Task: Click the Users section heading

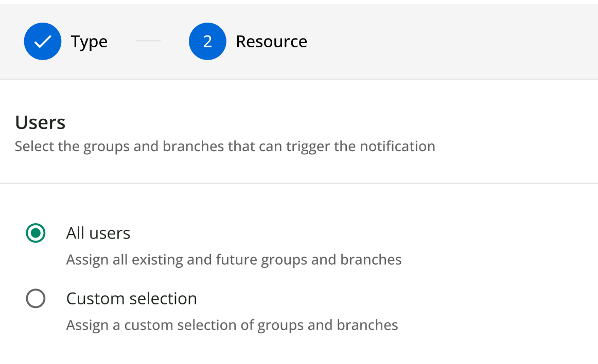Action: pyautogui.click(x=40, y=123)
